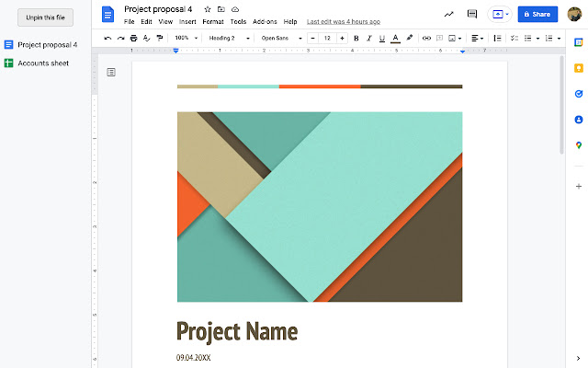
Task: Open the comment history
Action: coord(472,15)
